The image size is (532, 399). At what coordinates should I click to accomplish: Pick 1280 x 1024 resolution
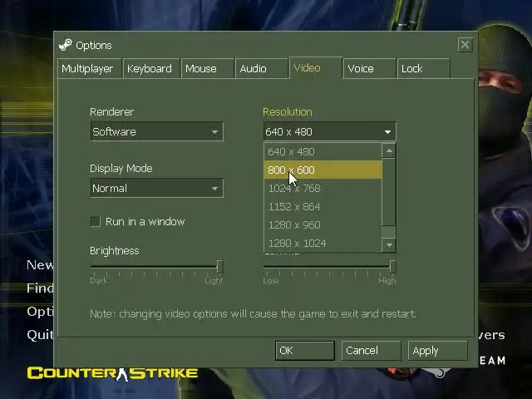pyautogui.click(x=323, y=244)
